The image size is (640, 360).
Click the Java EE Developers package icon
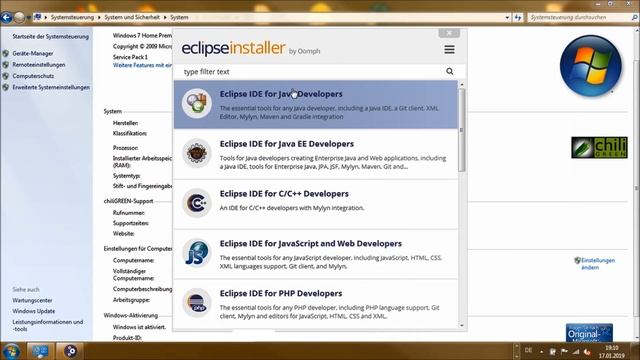click(x=197, y=153)
